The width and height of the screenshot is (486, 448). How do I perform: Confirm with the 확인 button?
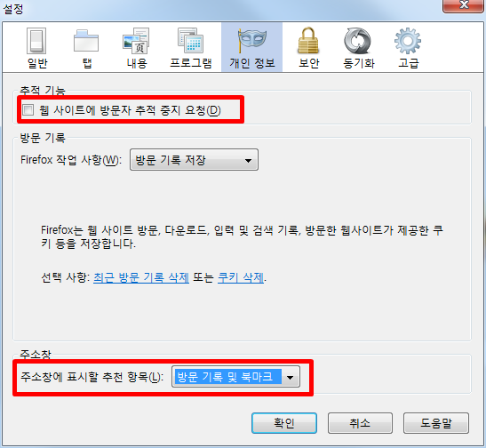pos(284,423)
